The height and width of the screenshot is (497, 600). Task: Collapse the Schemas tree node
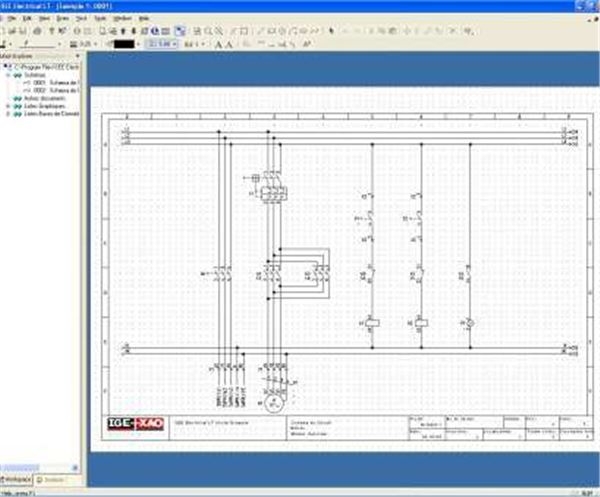pos(7,75)
